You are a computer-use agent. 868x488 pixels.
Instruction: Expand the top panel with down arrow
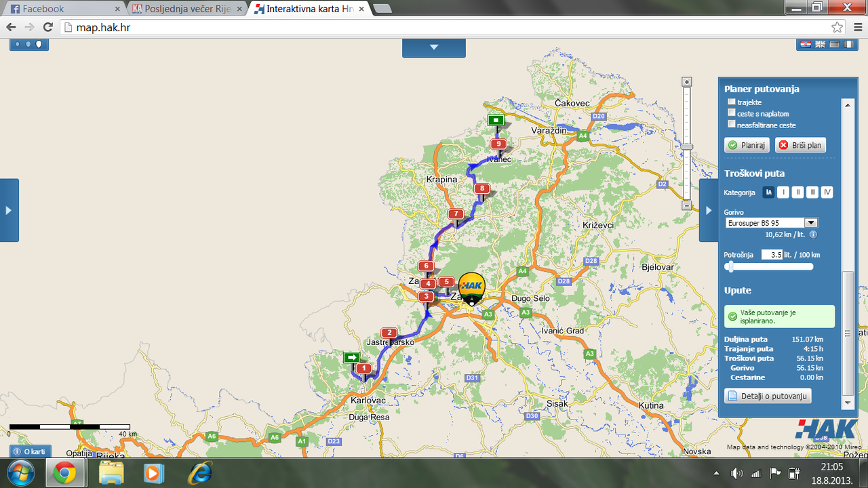click(x=434, y=47)
